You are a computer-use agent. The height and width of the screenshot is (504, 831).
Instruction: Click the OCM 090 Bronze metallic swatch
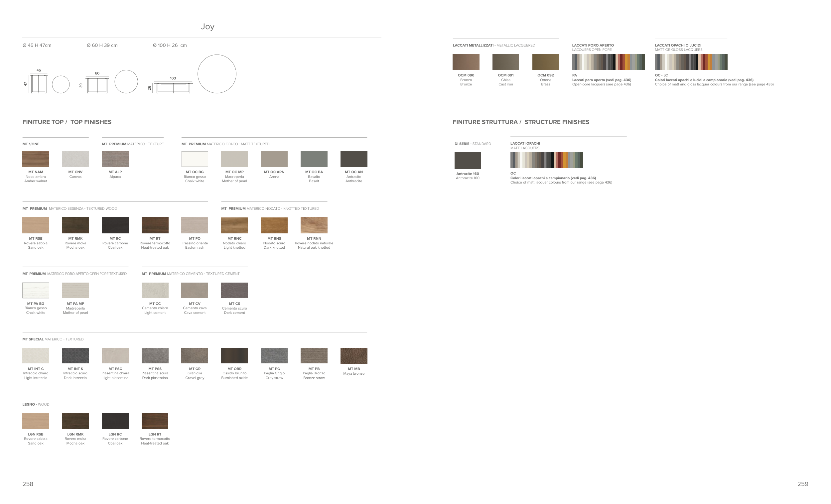[466, 62]
